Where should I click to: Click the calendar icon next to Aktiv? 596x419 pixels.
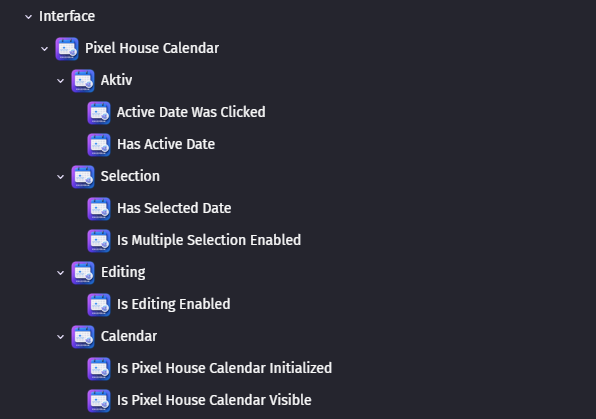[83, 81]
